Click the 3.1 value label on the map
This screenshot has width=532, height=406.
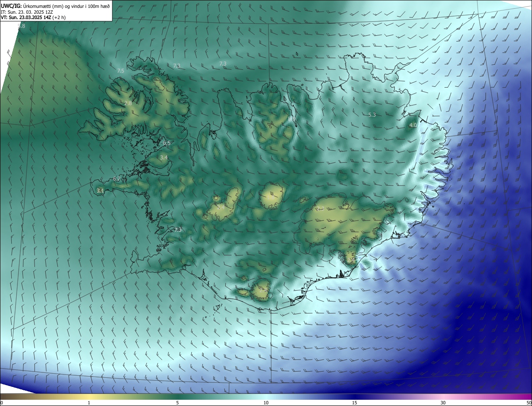[x=100, y=191]
